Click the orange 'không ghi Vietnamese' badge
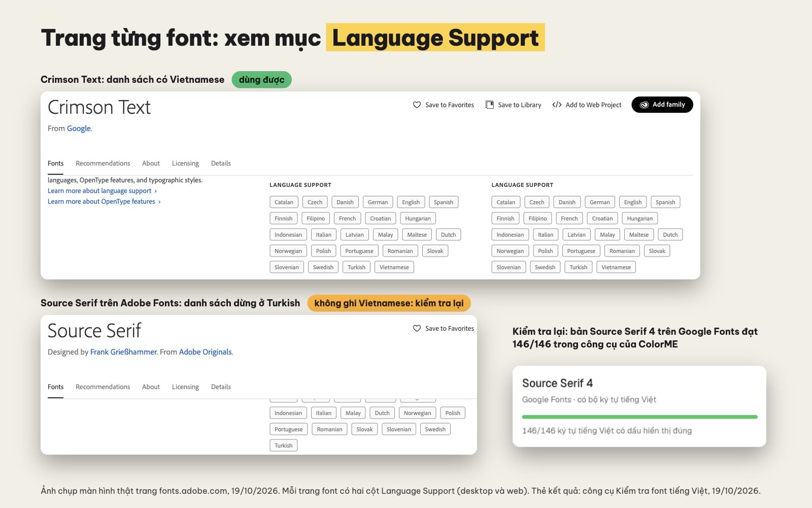Image resolution: width=812 pixels, height=508 pixels. coord(389,303)
